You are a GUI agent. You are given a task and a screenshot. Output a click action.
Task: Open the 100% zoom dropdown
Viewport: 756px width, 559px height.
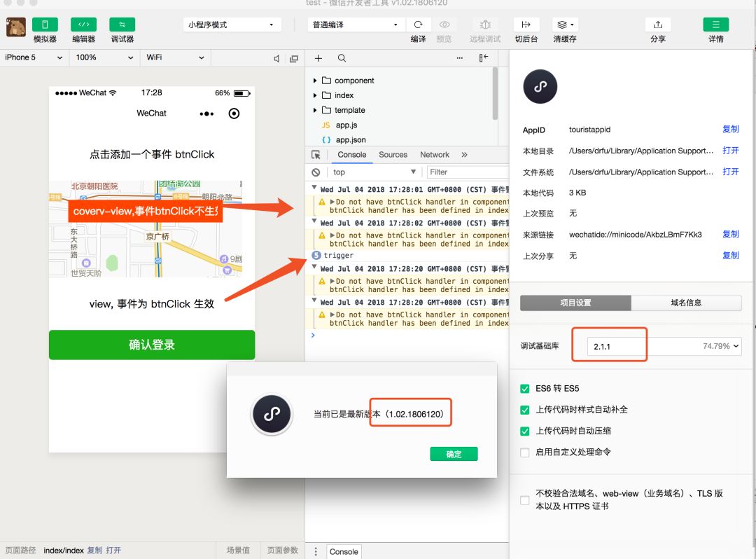coord(104,57)
